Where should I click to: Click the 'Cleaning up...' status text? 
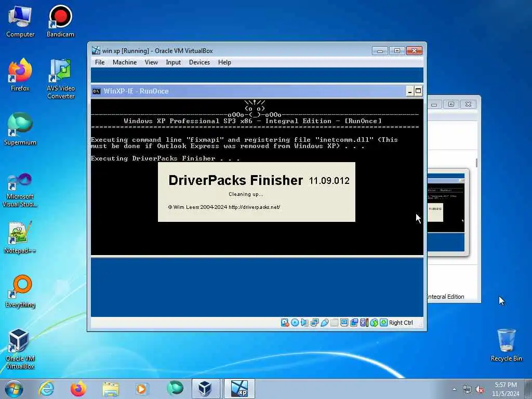click(x=246, y=194)
